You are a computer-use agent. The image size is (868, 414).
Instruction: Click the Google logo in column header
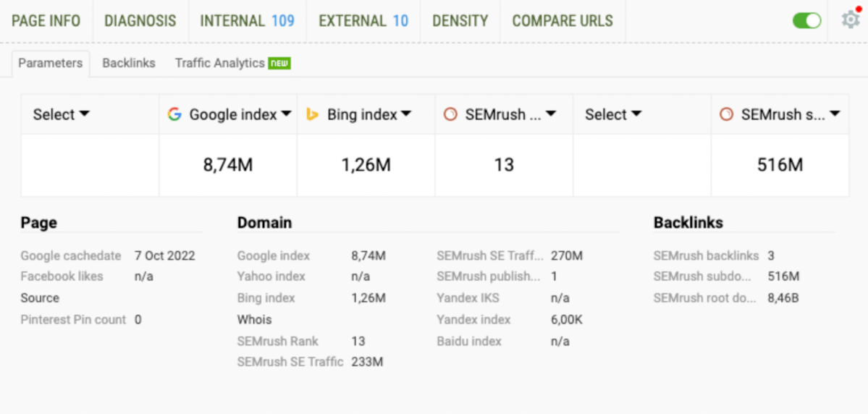point(174,114)
